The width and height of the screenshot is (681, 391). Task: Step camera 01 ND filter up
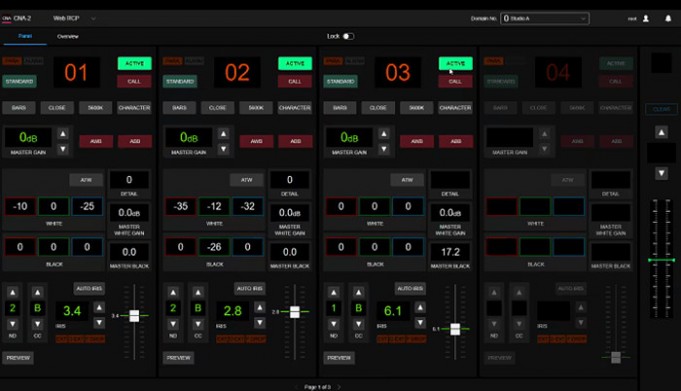point(13,292)
